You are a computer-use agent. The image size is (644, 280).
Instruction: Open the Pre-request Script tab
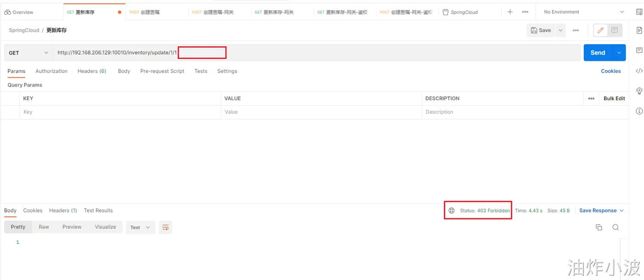point(162,71)
